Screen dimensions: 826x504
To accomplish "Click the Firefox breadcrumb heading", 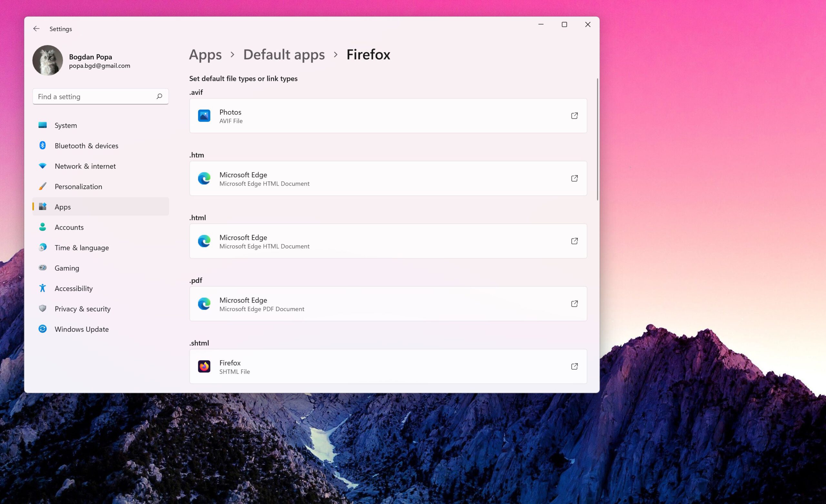I will pyautogui.click(x=368, y=54).
